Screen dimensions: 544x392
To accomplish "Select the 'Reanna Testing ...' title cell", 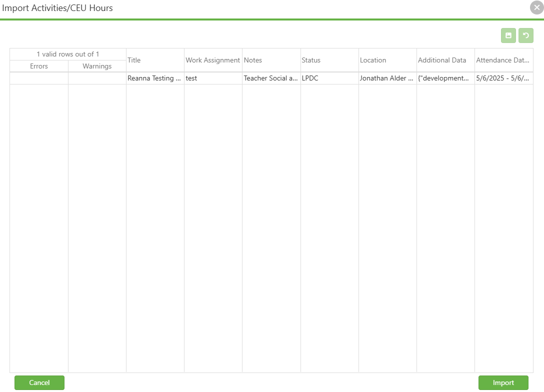I will coord(155,78).
